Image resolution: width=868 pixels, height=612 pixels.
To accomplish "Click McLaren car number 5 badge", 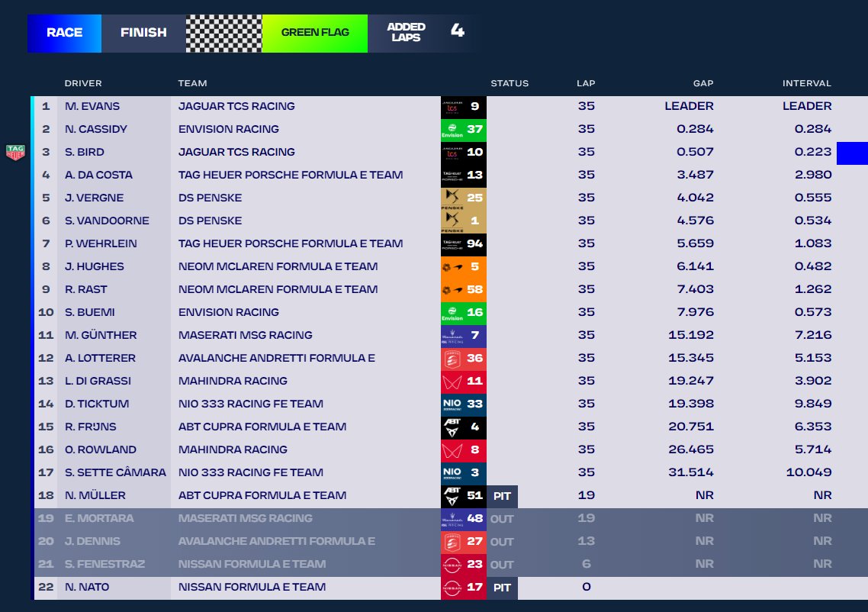I will coord(463,267).
